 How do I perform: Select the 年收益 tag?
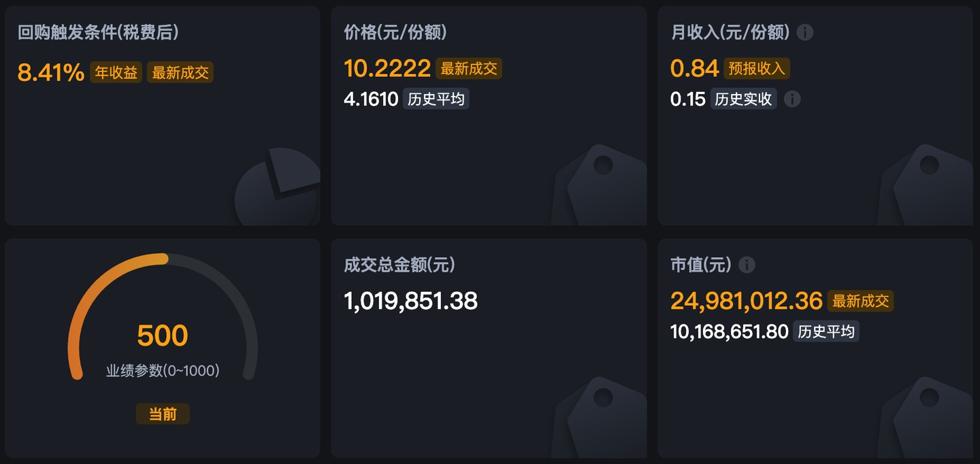coord(116,73)
